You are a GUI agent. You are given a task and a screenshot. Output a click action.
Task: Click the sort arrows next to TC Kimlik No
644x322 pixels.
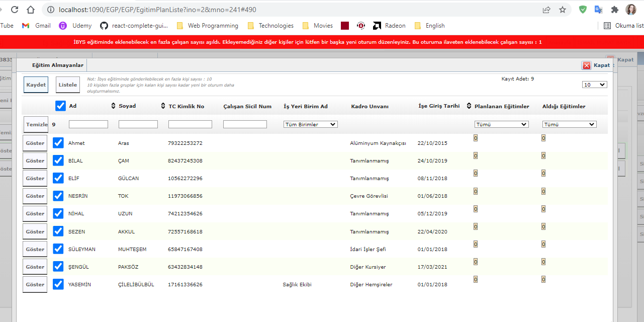pos(163,106)
